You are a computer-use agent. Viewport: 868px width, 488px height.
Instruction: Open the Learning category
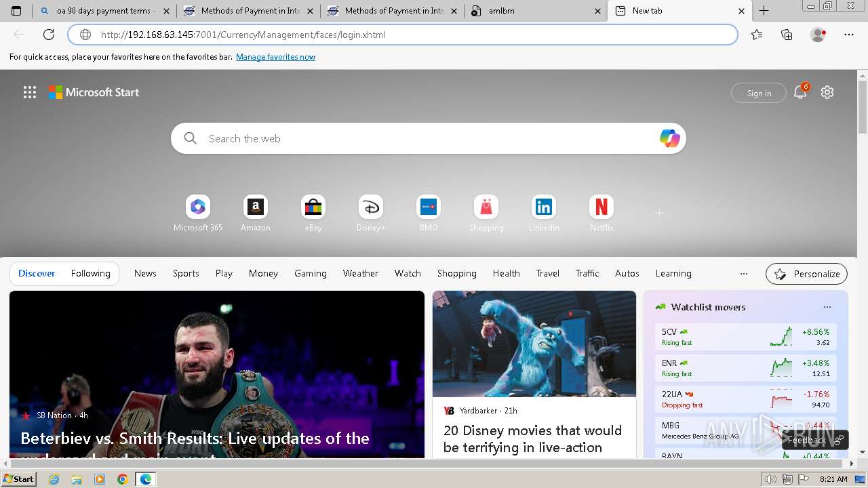tap(673, 274)
